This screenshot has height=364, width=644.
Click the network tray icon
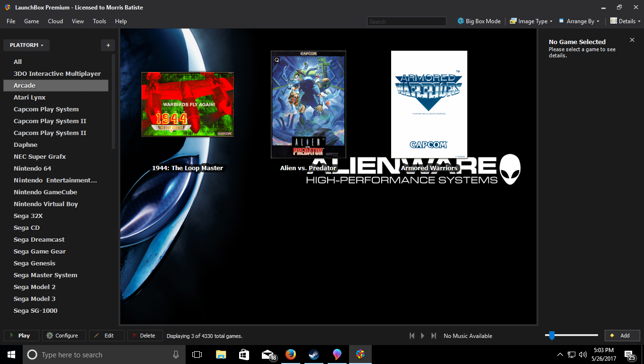pos(572,355)
